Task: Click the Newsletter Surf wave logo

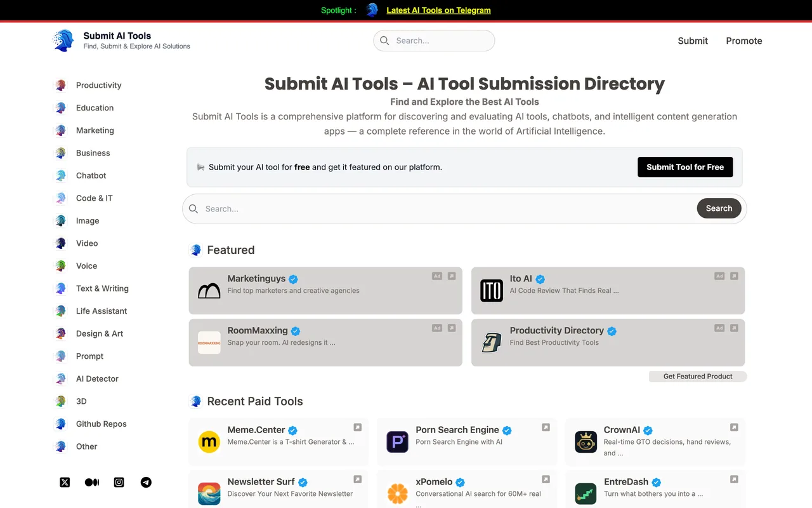Action: click(209, 494)
